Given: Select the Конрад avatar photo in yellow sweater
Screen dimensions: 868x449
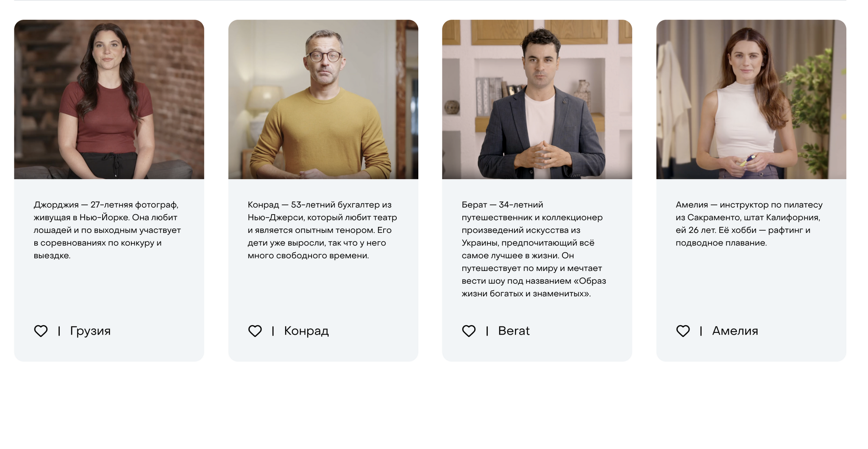Looking at the screenshot, I should [x=323, y=99].
